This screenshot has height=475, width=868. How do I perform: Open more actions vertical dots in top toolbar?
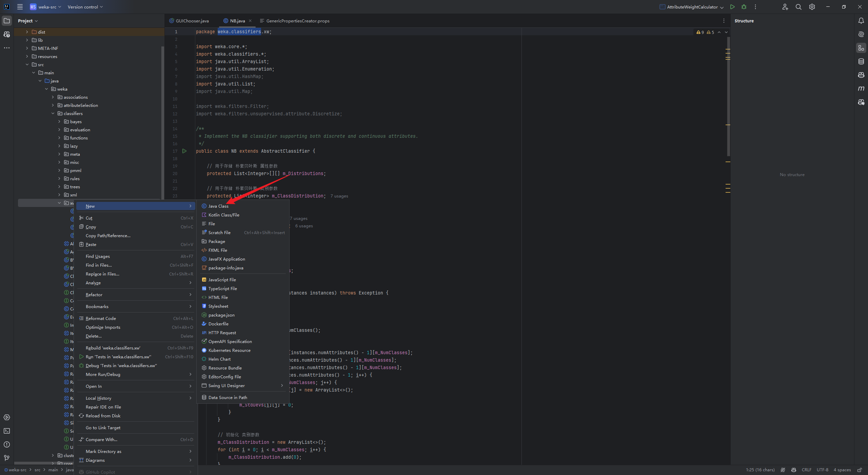(x=755, y=7)
